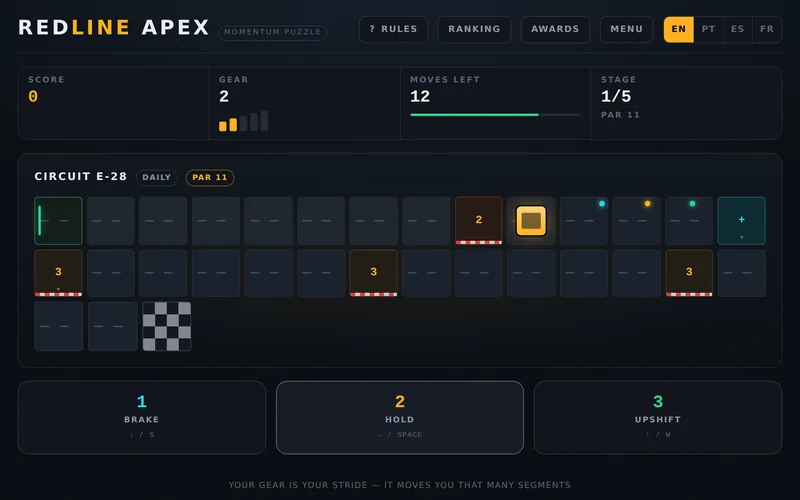Screen dimensions: 800x500
Task: Select the green dot track tile
Action: (x=689, y=220)
